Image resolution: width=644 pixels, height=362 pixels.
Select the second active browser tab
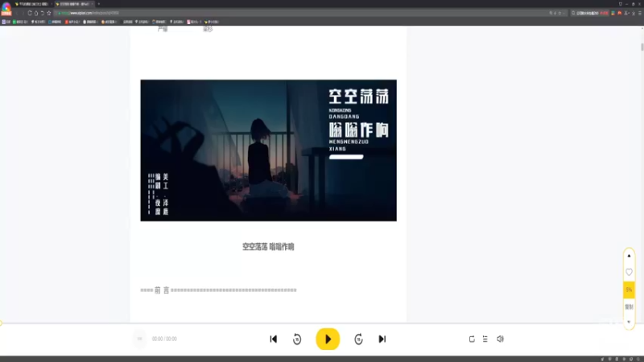[x=74, y=4]
